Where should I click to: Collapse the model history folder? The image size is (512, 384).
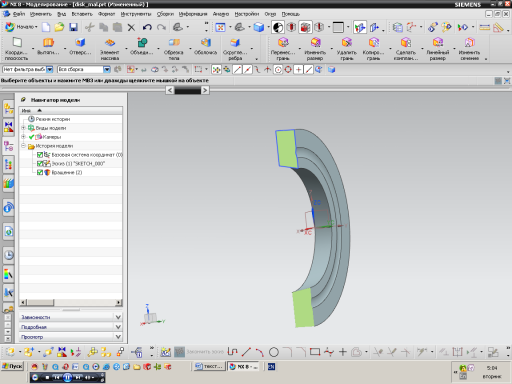click(x=23, y=146)
